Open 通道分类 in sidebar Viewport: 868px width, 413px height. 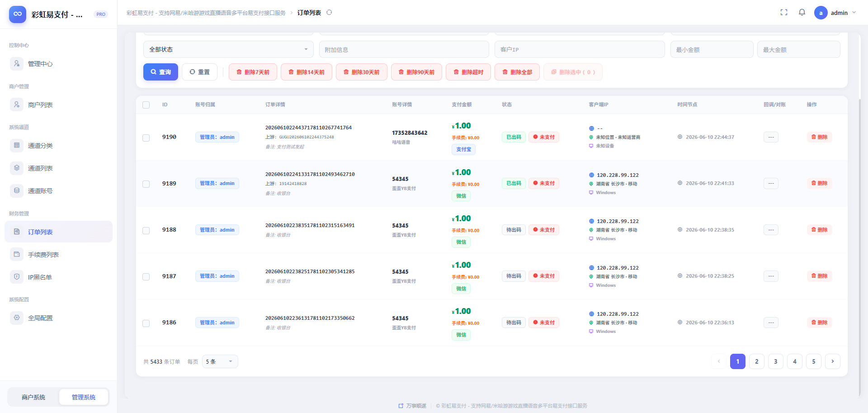[x=58, y=146]
